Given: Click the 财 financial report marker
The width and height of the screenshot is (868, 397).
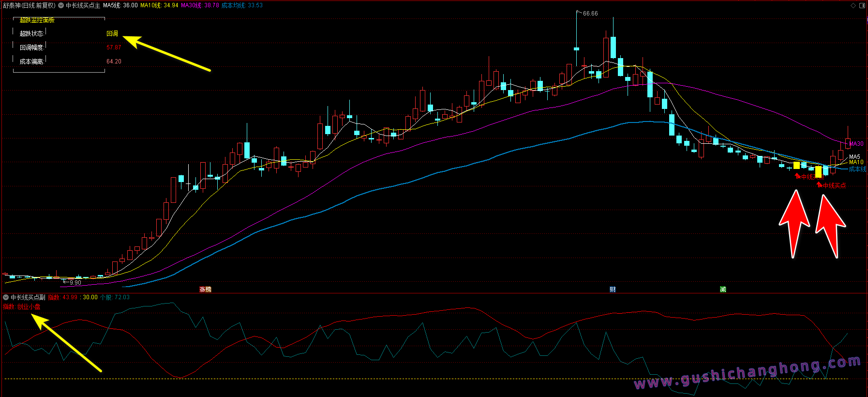Looking at the screenshot, I should pyautogui.click(x=613, y=289).
